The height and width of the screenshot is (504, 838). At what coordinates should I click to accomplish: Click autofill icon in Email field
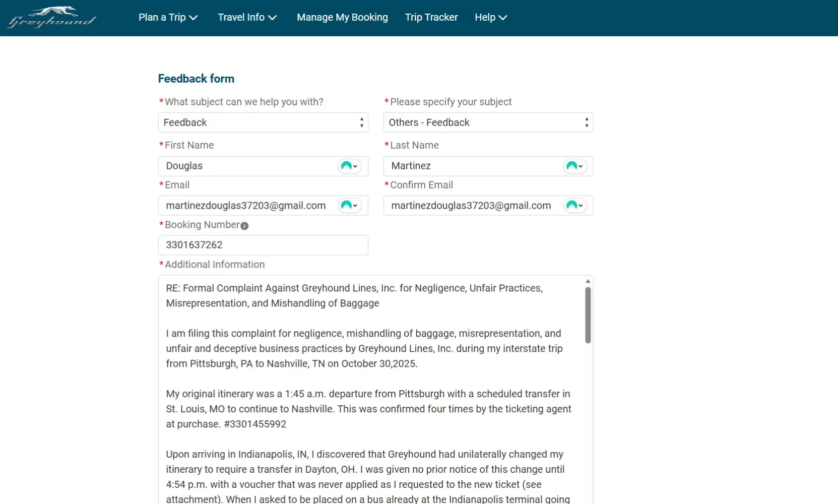coord(349,206)
